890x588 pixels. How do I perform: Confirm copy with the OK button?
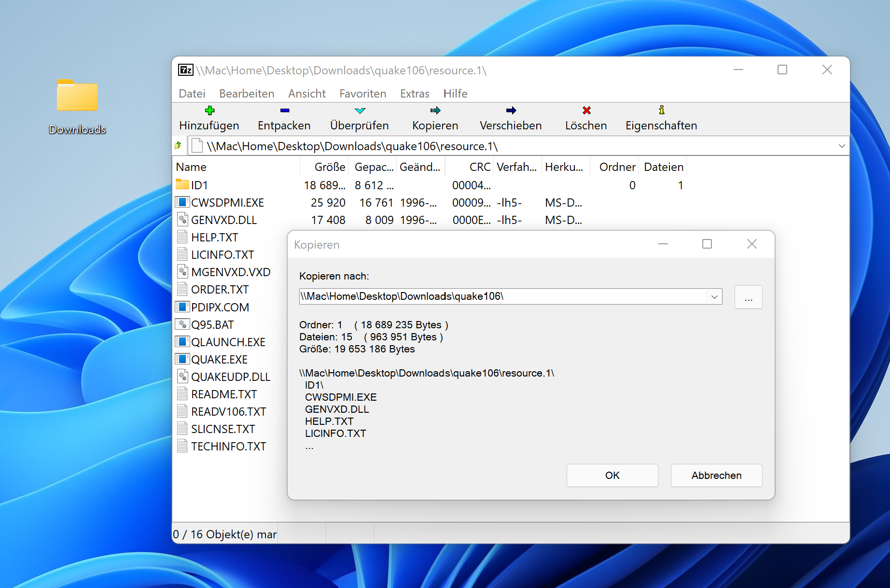coord(612,476)
